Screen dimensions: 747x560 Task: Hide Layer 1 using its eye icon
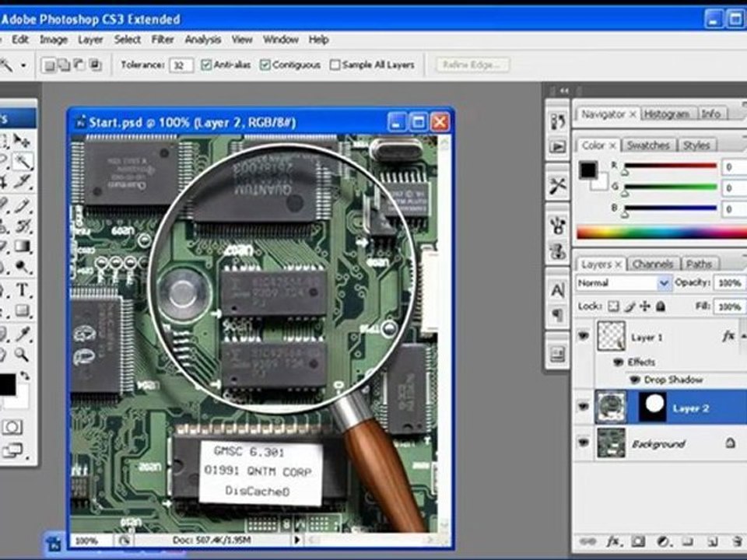point(584,336)
